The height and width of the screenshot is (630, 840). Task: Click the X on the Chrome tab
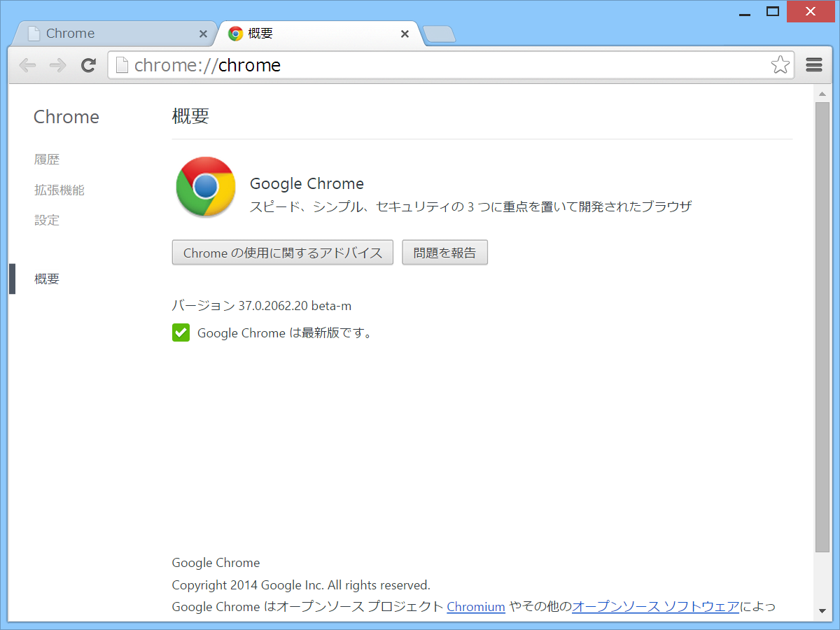203,33
